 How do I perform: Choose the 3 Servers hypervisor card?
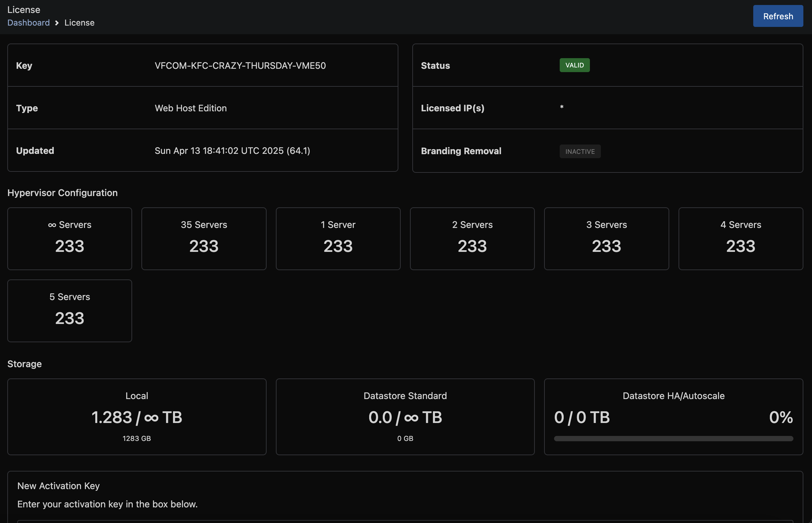606,239
